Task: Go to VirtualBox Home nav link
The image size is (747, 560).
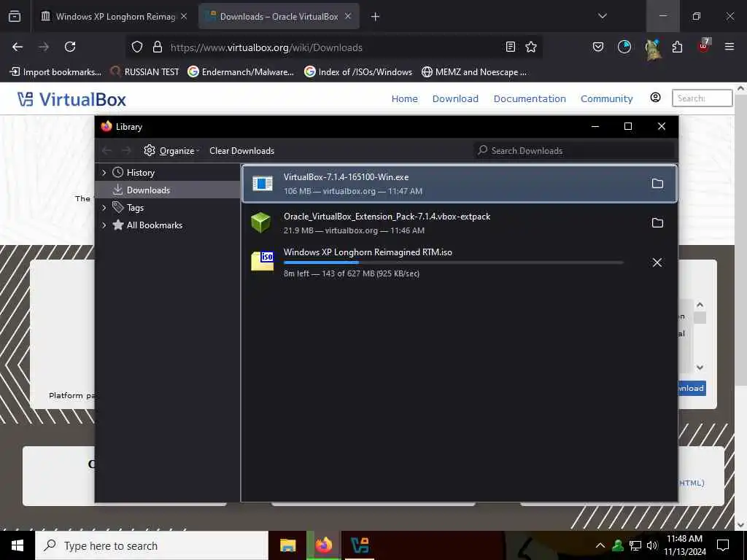Action: [404, 98]
